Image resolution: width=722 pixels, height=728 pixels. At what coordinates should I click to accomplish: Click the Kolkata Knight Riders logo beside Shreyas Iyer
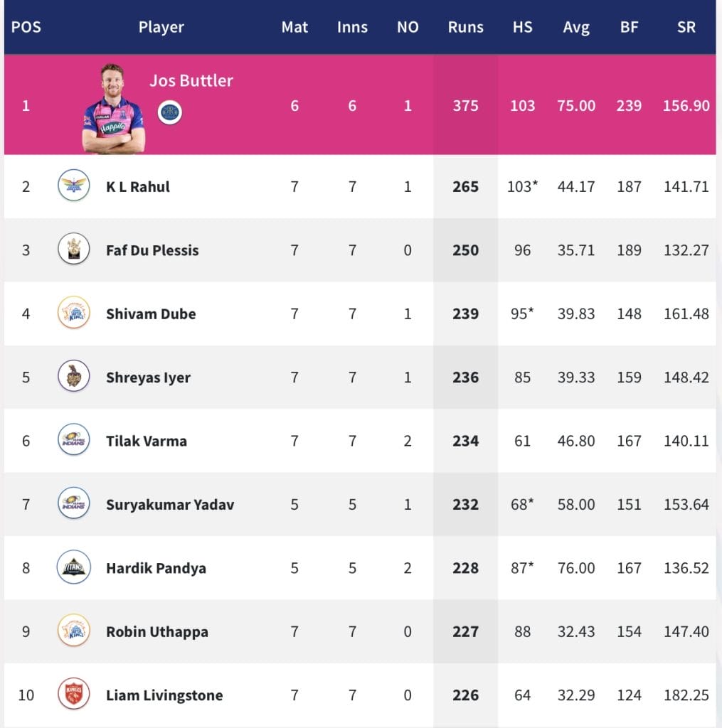74,377
